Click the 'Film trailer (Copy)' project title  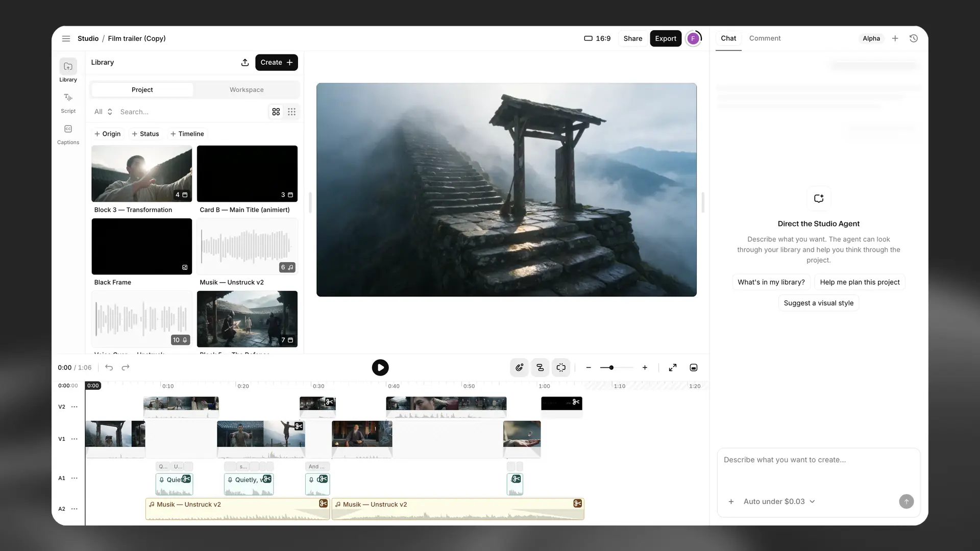pos(137,38)
